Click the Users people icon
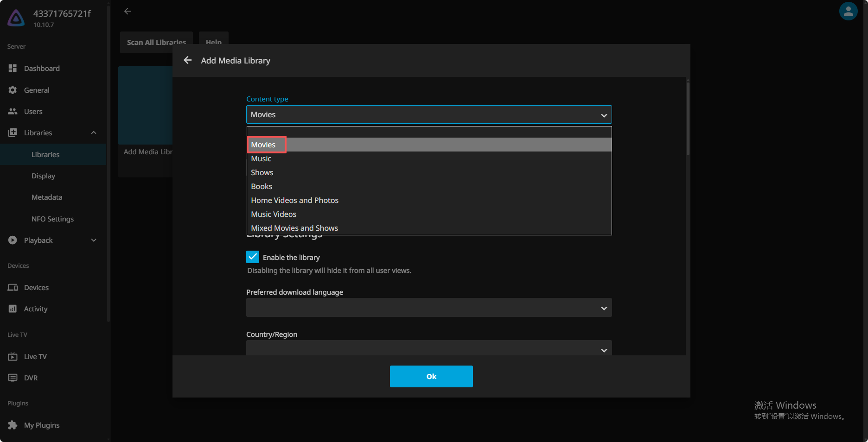Viewport: 868px width, 442px height. 13,111
